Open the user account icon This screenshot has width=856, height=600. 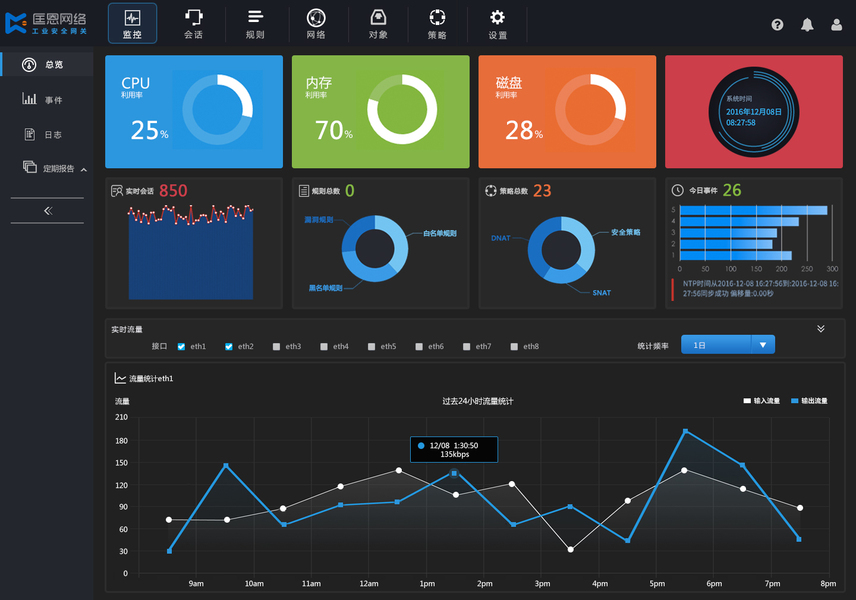[x=836, y=25]
